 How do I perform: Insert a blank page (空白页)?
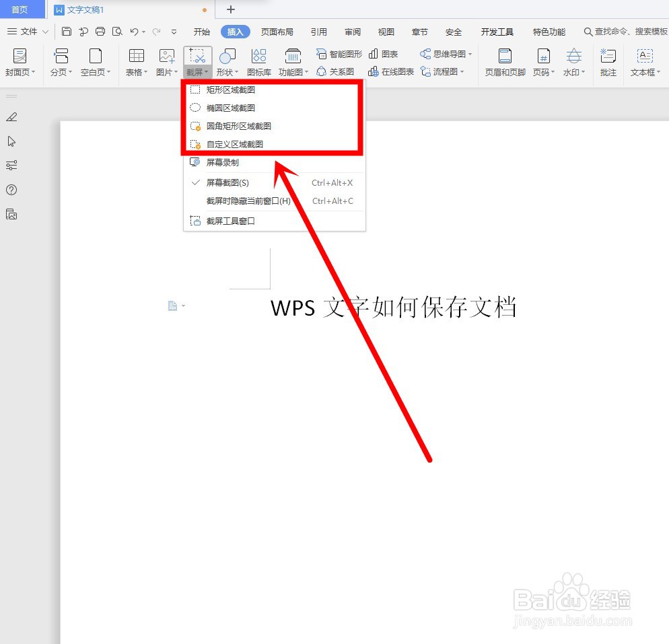tap(95, 63)
